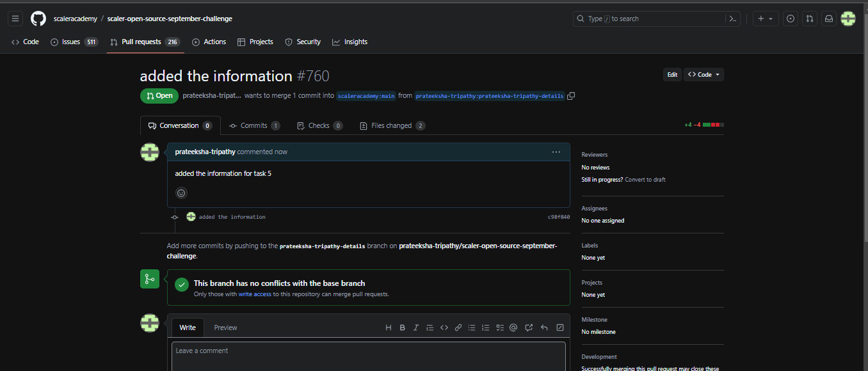Screen dimensions: 868x371
Task: Copy the head branch name
Action: [571, 95]
